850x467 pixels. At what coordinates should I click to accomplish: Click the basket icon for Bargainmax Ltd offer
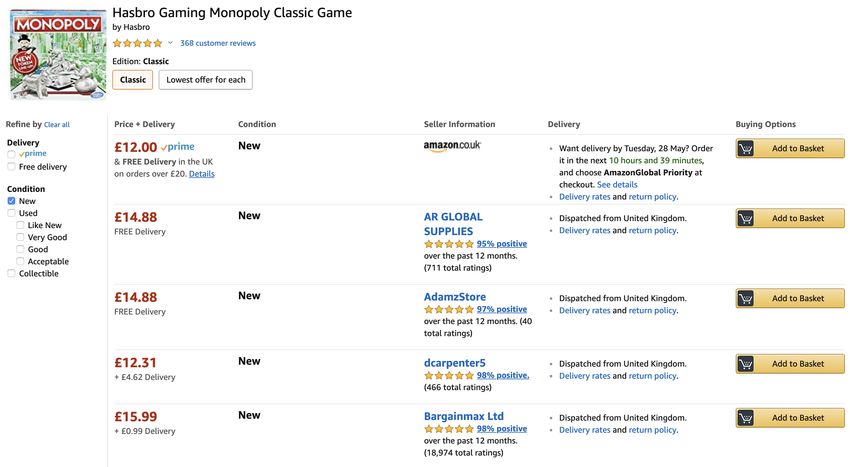tap(745, 418)
